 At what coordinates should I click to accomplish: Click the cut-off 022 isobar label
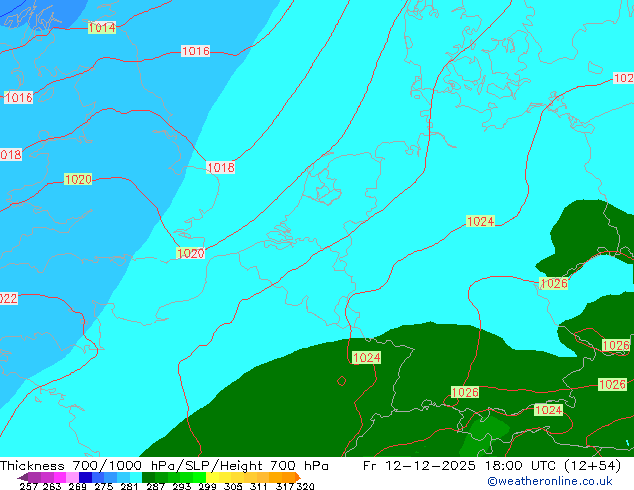[x=8, y=298]
